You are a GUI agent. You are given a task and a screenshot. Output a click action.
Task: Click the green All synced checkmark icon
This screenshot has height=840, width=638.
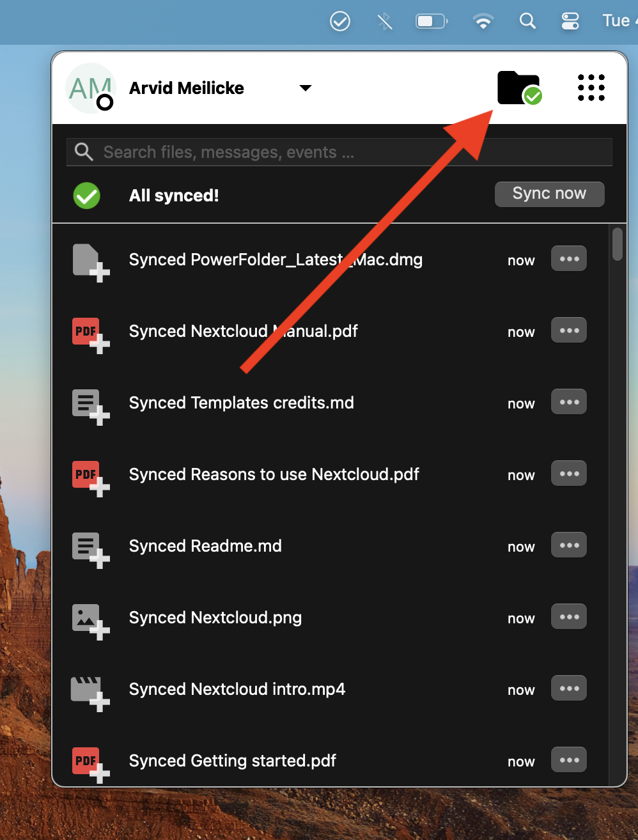pyautogui.click(x=87, y=196)
